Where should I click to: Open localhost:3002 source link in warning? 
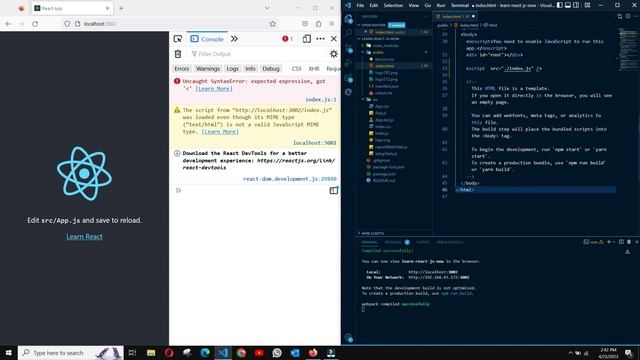[x=314, y=142]
